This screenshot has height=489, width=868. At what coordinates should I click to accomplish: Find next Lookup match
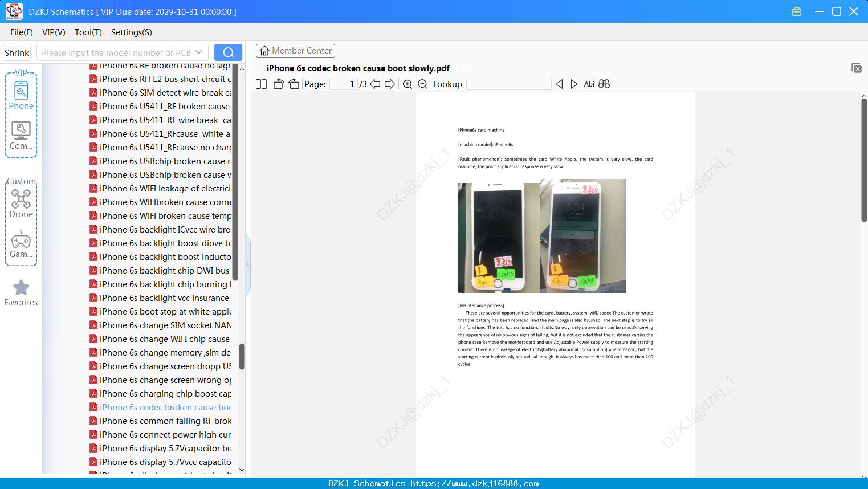(574, 84)
